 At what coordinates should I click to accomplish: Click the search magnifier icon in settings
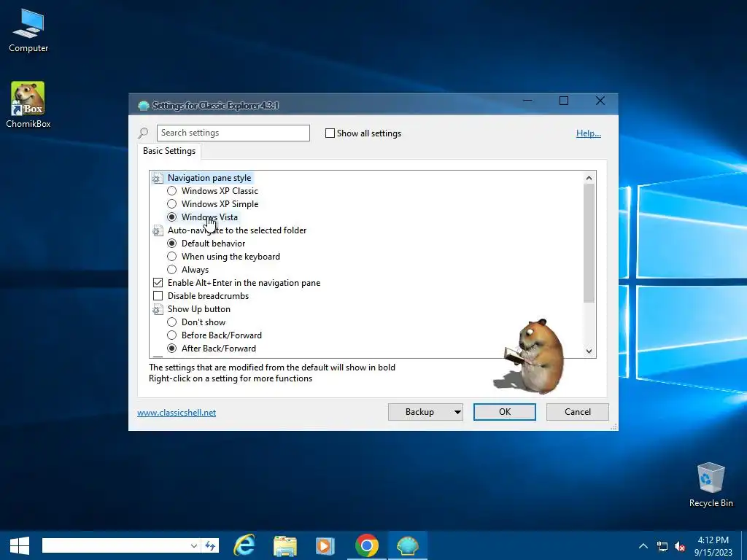click(143, 133)
